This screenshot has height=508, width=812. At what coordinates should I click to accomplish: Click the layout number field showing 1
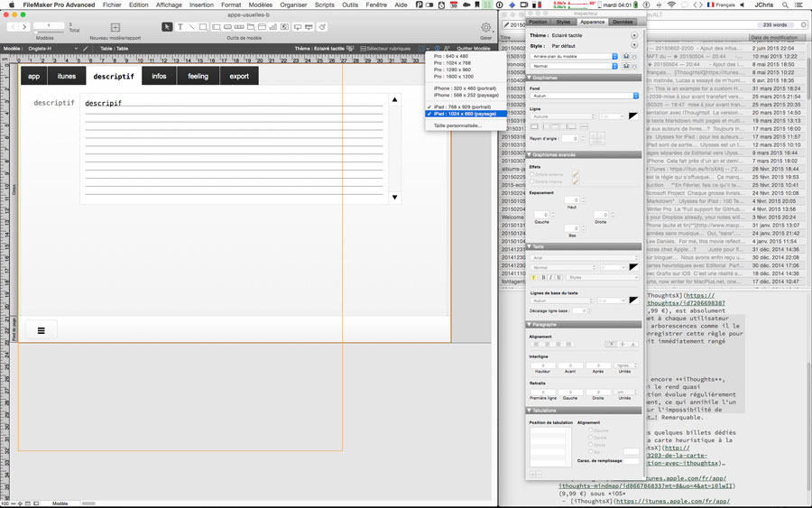[x=50, y=25]
